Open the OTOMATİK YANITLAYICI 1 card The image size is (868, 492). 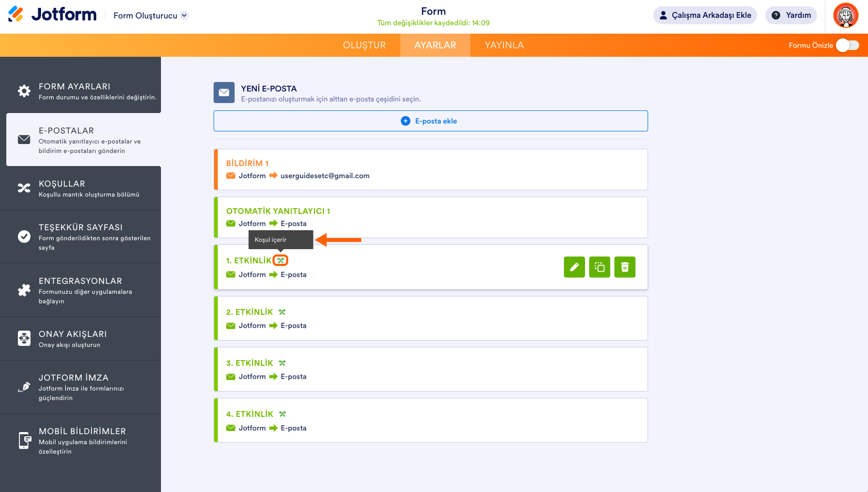pos(431,217)
